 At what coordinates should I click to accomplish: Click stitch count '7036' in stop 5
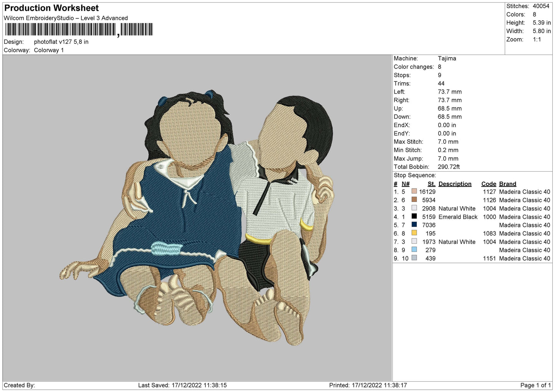pos(429,225)
